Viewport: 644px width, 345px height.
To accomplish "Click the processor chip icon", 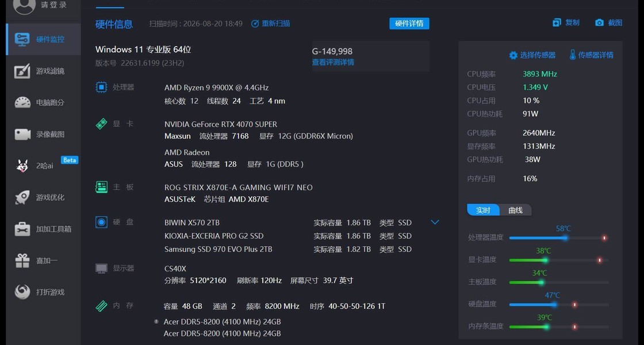I will click(x=101, y=87).
